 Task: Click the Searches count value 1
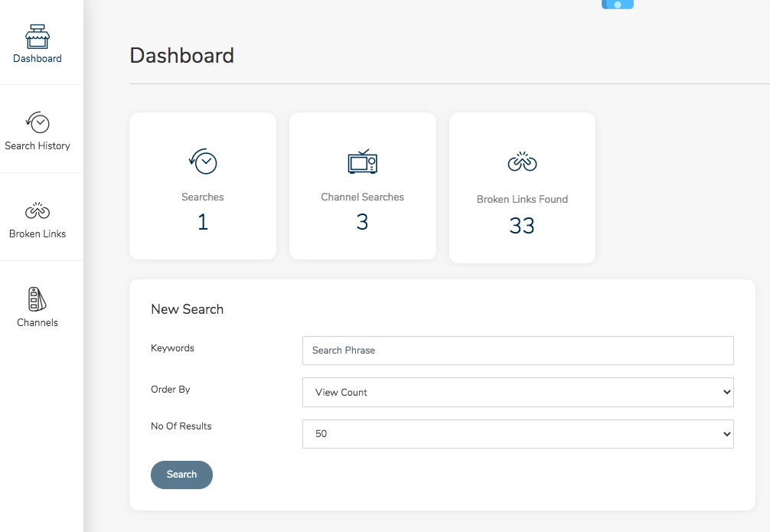click(x=203, y=222)
